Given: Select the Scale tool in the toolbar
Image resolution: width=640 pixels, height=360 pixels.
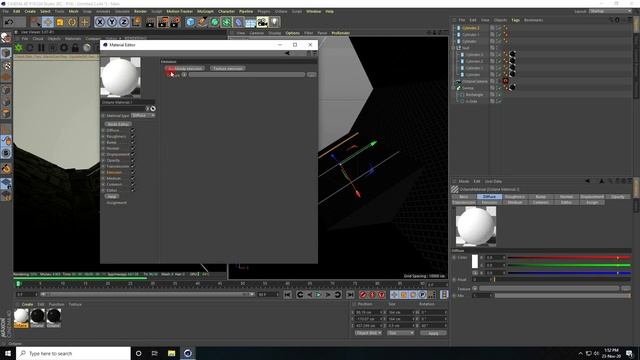Looking at the screenshot, I should pyautogui.click(x=60, y=22).
